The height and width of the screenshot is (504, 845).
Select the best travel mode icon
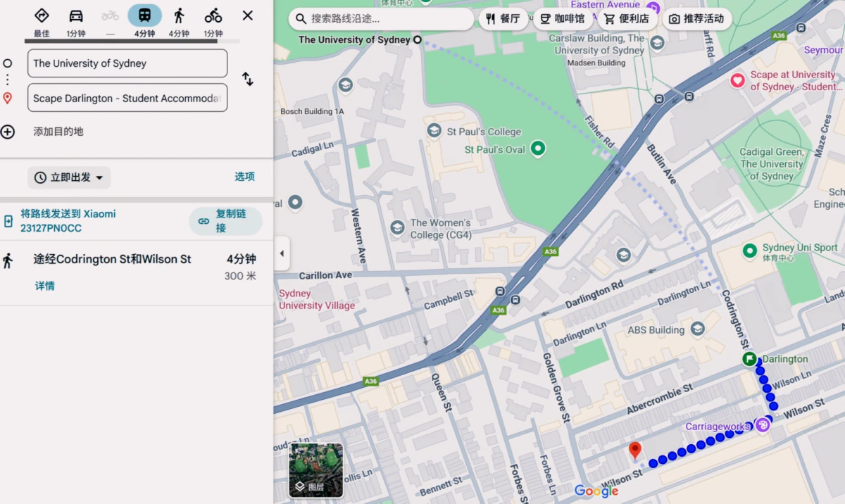pyautogui.click(x=42, y=15)
